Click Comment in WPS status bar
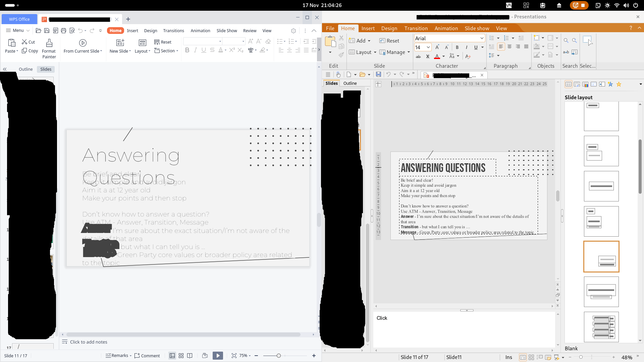This screenshot has width=644, height=362. point(147,356)
